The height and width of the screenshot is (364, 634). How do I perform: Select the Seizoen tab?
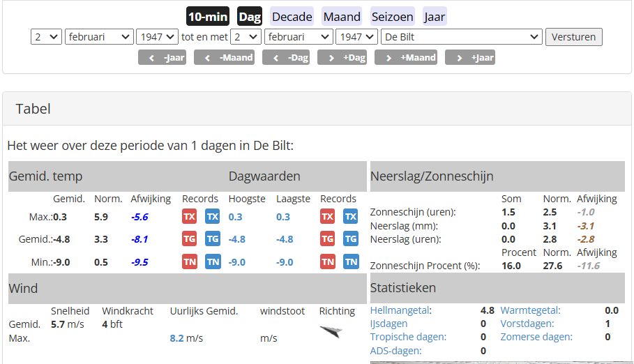click(393, 17)
